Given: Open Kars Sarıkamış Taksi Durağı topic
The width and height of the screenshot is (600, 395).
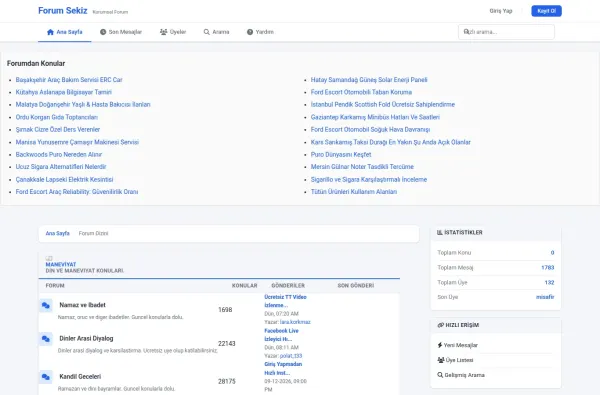Looking at the screenshot, I should coord(391,142).
